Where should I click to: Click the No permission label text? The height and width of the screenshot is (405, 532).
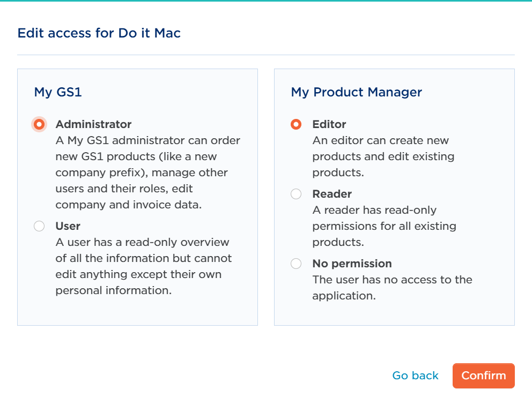(x=352, y=264)
